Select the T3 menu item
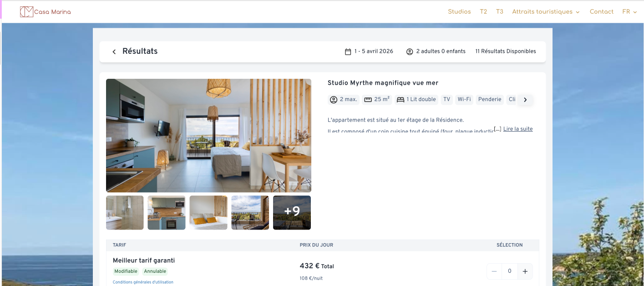This screenshot has width=644, height=286. (500, 12)
